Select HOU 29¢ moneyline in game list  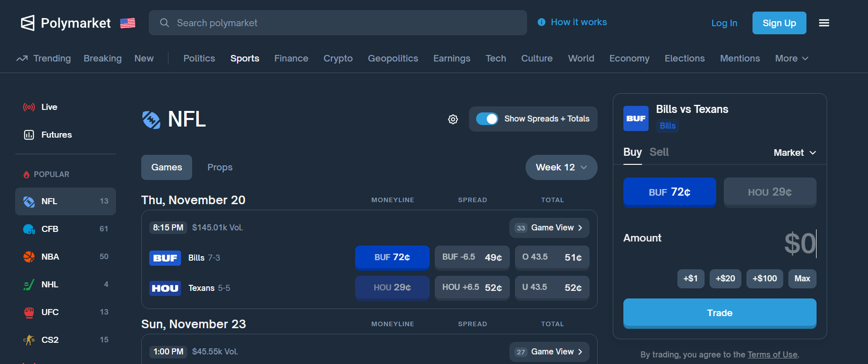[392, 288]
